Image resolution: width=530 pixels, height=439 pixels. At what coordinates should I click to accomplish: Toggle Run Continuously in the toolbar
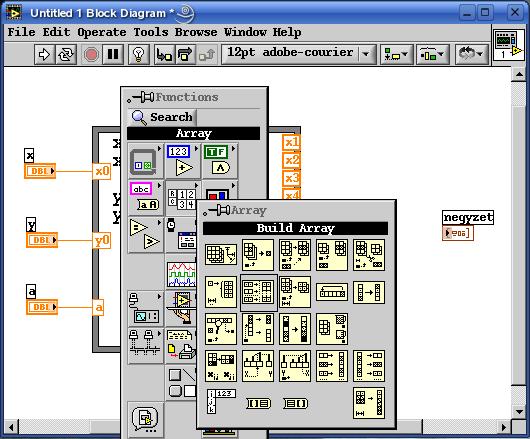pos(66,54)
